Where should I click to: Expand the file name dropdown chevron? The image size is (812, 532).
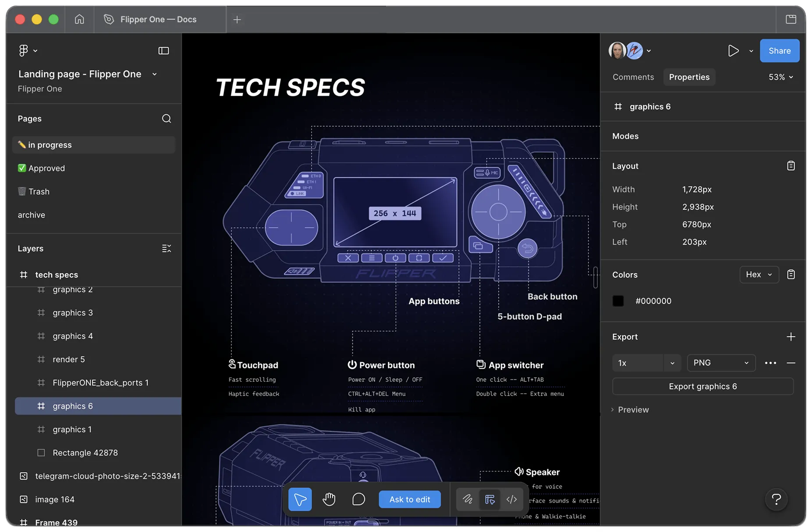pyautogui.click(x=155, y=74)
